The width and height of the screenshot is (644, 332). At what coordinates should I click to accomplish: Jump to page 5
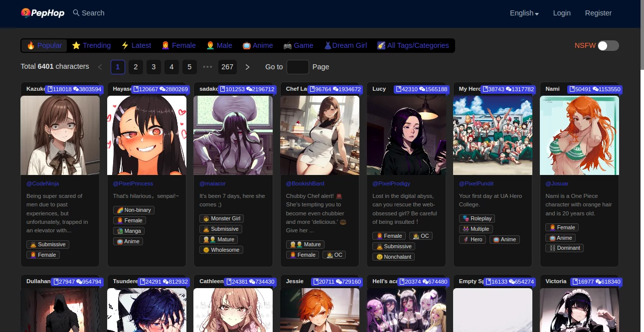(189, 67)
